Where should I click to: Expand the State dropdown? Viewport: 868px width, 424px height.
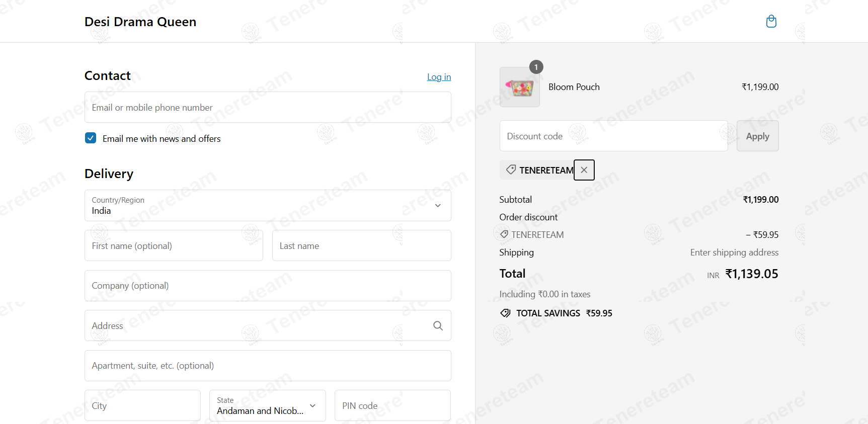268,405
